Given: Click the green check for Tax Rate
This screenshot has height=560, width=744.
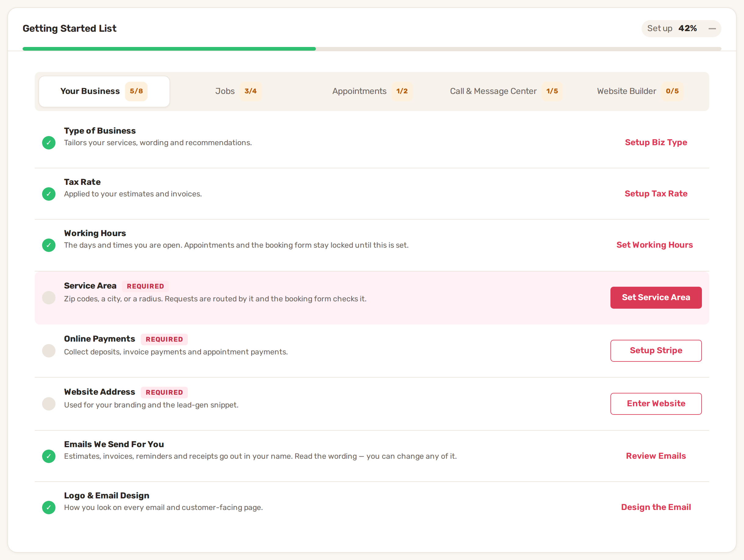Looking at the screenshot, I should click(49, 194).
